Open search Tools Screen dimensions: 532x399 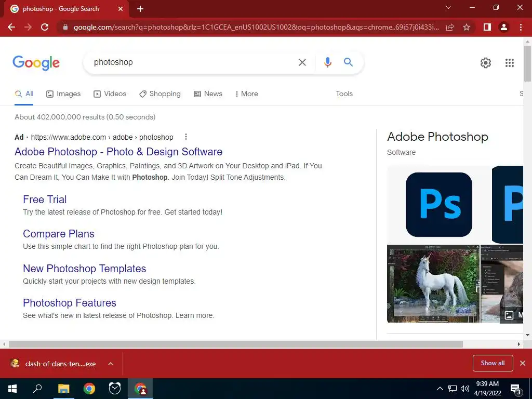(x=344, y=94)
